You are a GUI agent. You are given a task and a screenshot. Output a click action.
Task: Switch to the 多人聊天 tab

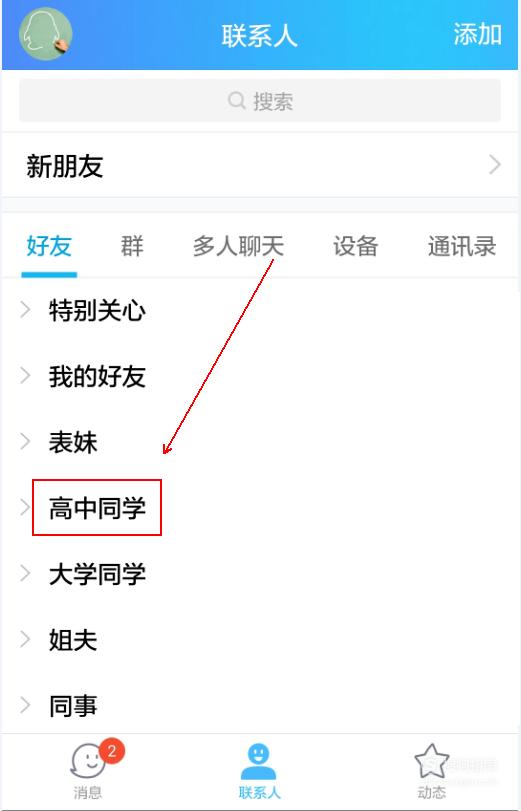(x=239, y=246)
